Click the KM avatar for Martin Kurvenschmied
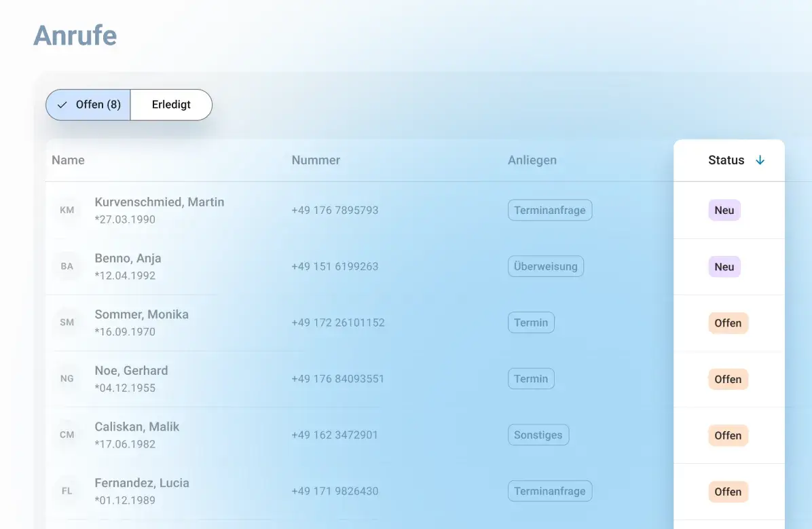Image resolution: width=812 pixels, height=529 pixels. coord(67,210)
